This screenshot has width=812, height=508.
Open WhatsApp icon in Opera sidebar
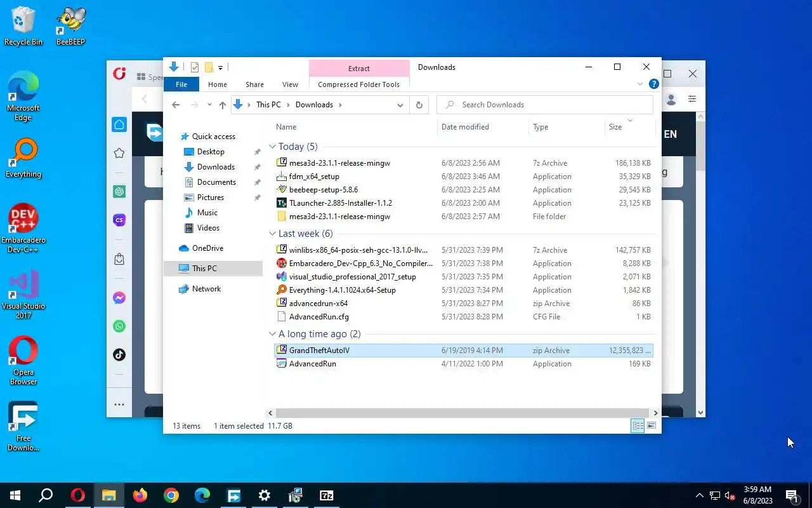pyautogui.click(x=119, y=326)
